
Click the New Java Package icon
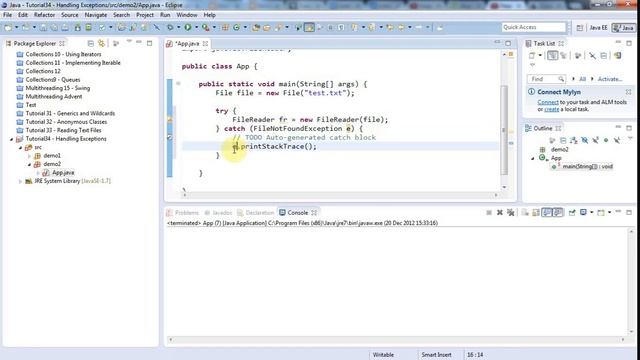pos(225,27)
